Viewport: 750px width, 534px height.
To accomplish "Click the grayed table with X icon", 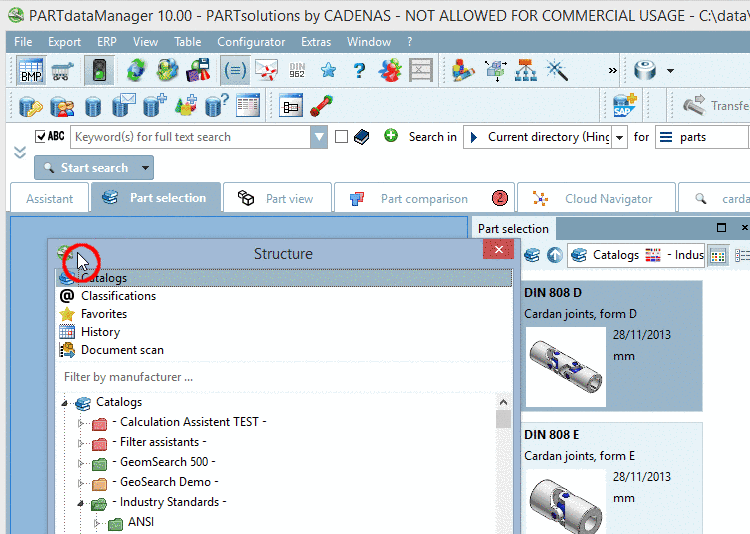I will [x=421, y=71].
